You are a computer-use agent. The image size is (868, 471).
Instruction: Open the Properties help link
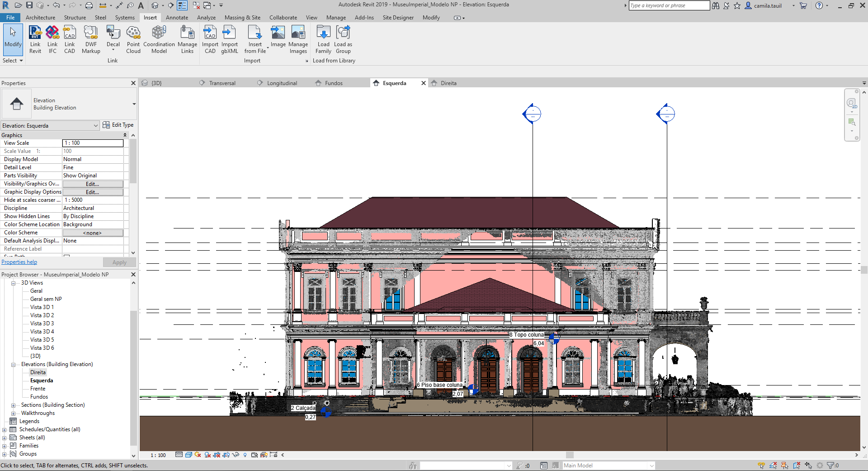coord(19,262)
